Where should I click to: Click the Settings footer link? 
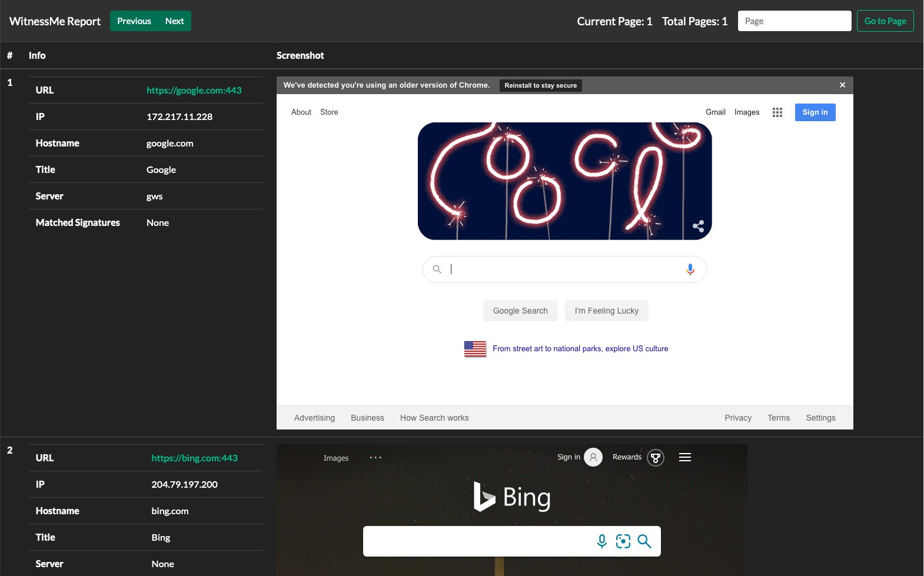pos(820,418)
